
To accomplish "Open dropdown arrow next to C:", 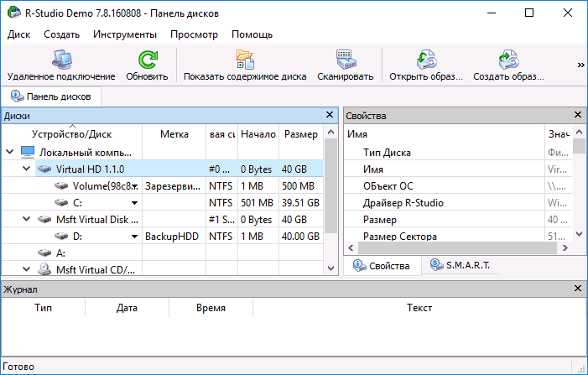I will (x=134, y=203).
